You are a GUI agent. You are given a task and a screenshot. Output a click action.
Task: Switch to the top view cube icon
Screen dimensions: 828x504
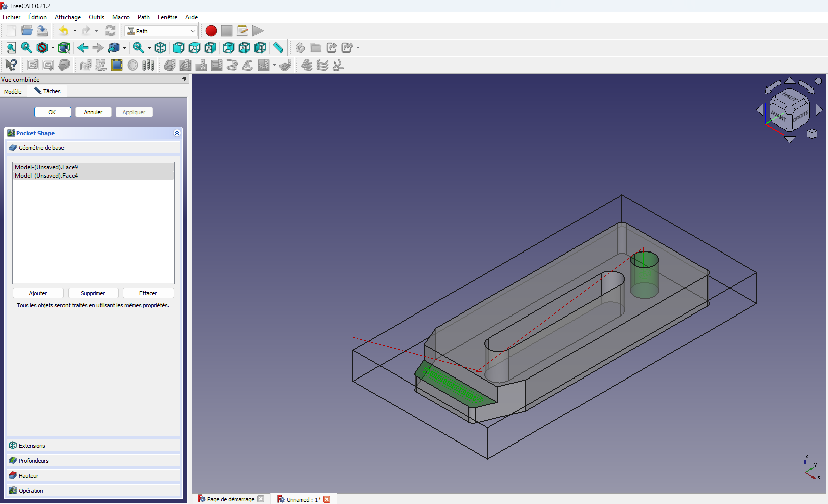coord(195,48)
